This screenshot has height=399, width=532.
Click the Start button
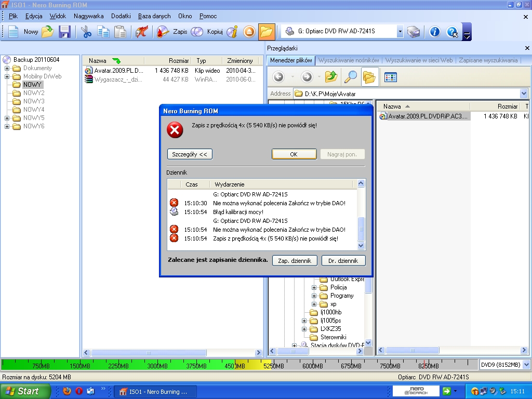(x=24, y=391)
